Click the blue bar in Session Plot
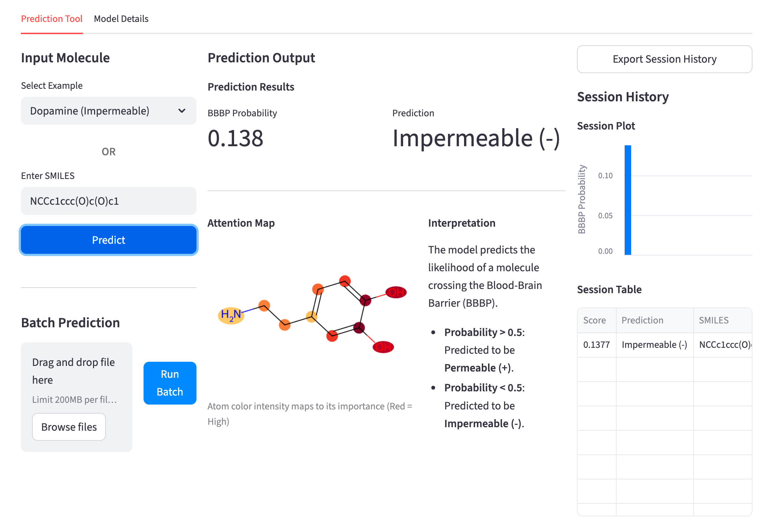772x532 pixels. pyautogui.click(x=628, y=200)
